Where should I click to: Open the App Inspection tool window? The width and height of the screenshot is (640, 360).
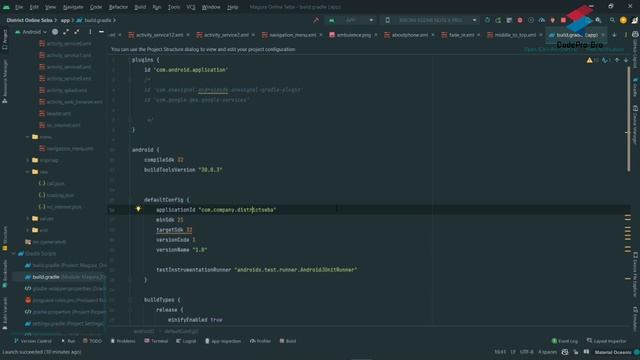click(x=223, y=341)
